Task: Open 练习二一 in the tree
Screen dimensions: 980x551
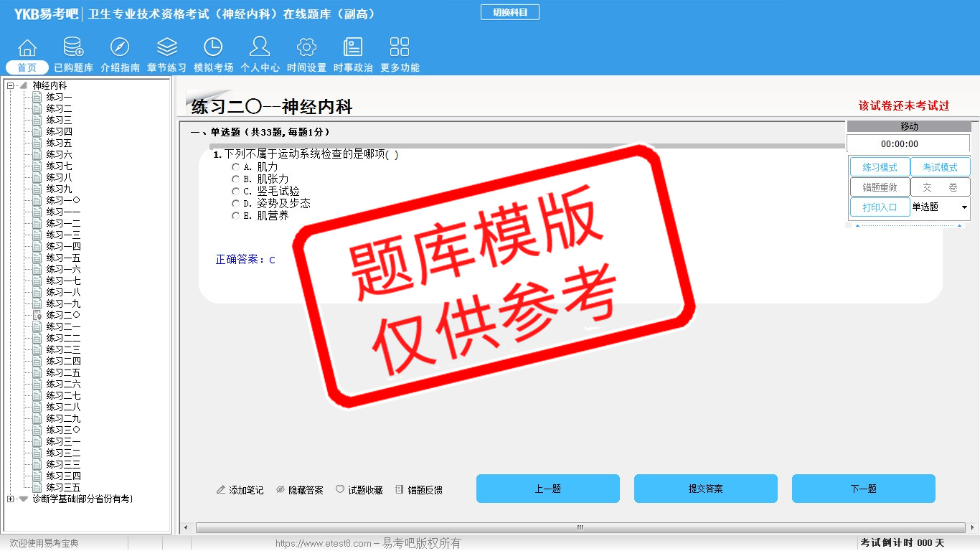Action: [x=64, y=326]
